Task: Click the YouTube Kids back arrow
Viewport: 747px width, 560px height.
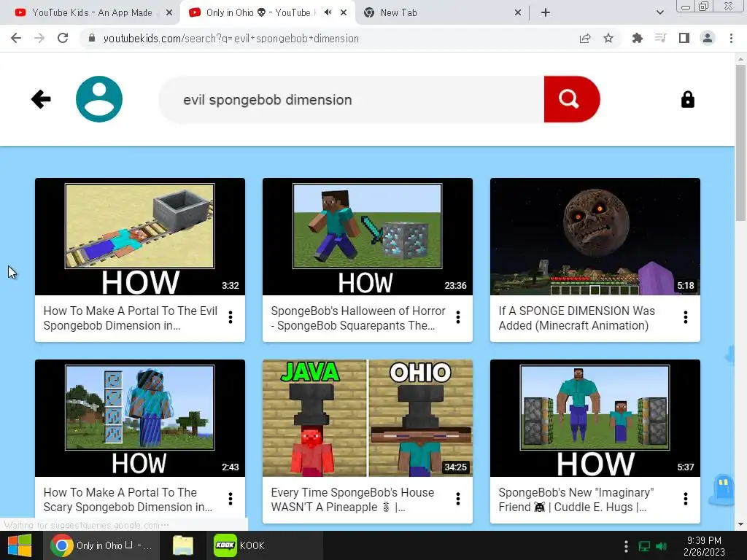Action: pos(41,99)
